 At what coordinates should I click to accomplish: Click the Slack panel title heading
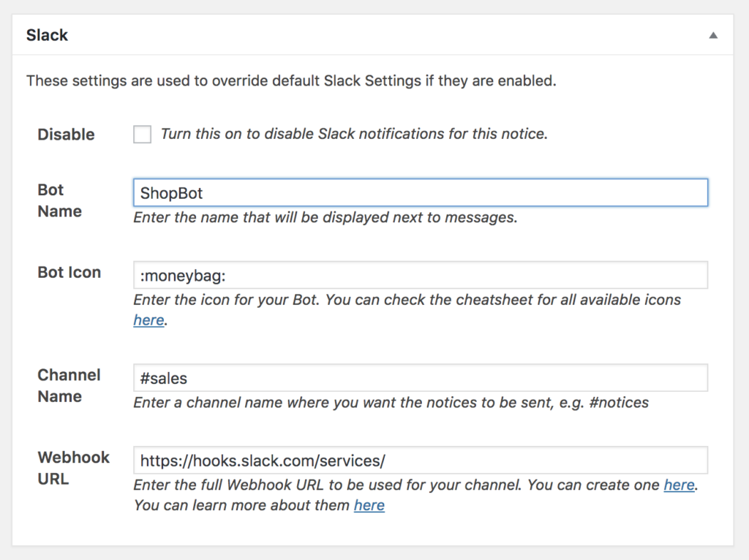(x=48, y=35)
